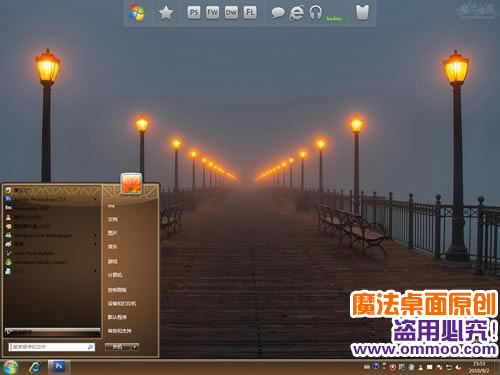
Task: Open 文档 in the Start menu
Action: (113, 220)
